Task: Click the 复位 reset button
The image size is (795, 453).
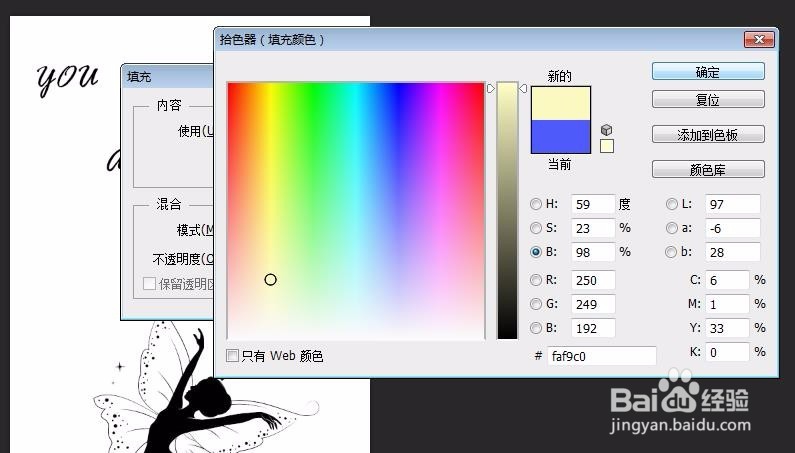Action: (708, 99)
